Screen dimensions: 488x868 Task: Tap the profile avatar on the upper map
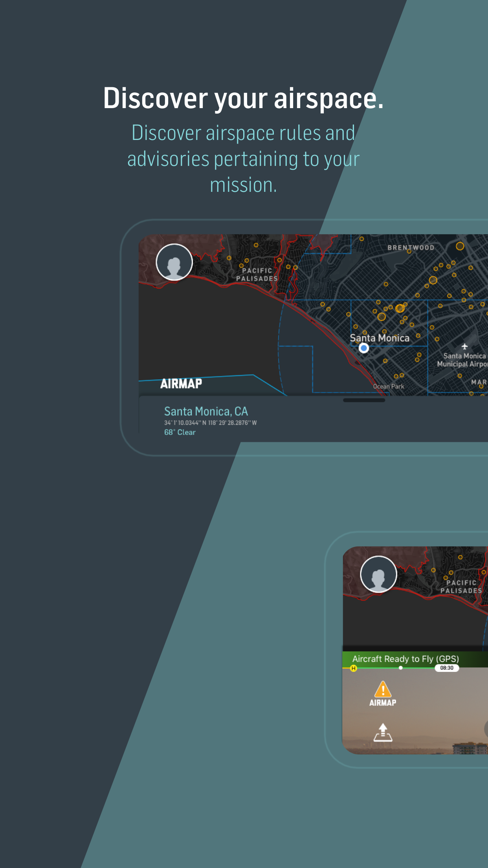point(174,262)
